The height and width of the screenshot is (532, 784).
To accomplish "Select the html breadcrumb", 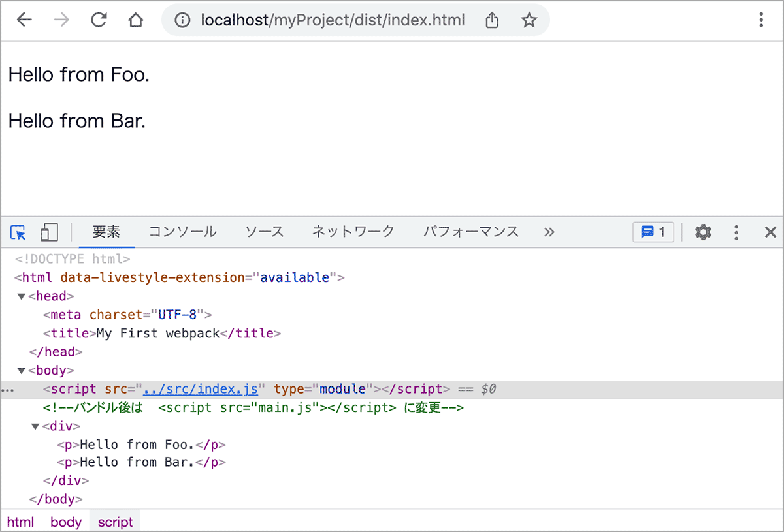I will [20, 522].
